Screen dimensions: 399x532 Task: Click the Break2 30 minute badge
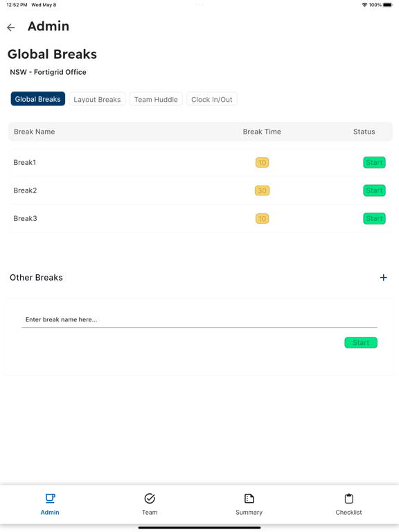click(262, 190)
